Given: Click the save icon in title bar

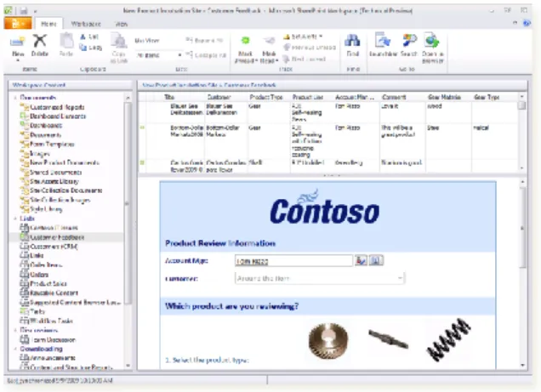Looking at the screenshot, I should click(24, 11).
